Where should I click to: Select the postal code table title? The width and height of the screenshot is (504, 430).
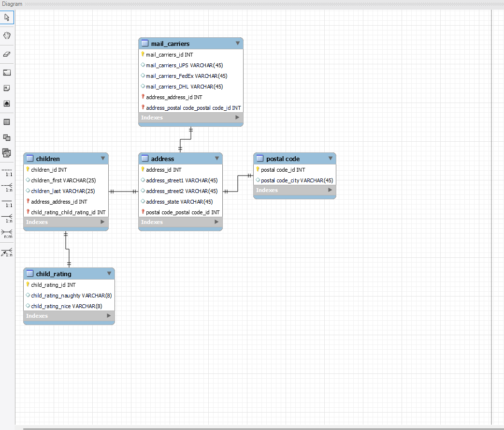click(283, 159)
